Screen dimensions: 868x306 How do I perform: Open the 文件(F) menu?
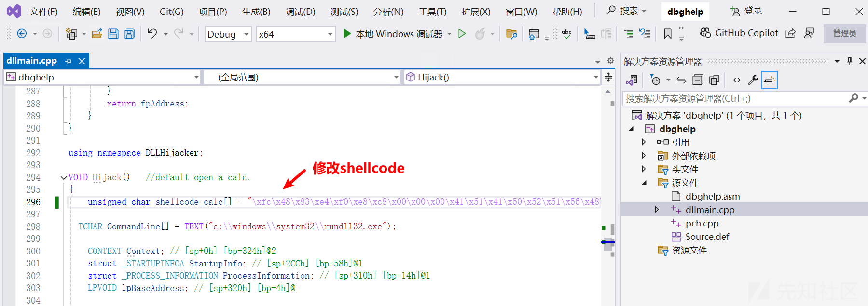pyautogui.click(x=43, y=12)
